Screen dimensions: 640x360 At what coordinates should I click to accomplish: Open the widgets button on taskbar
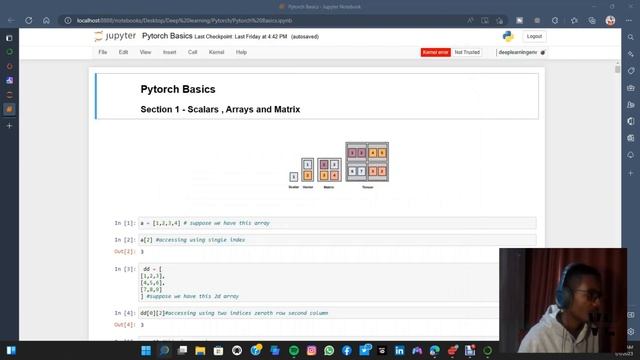coord(11,351)
